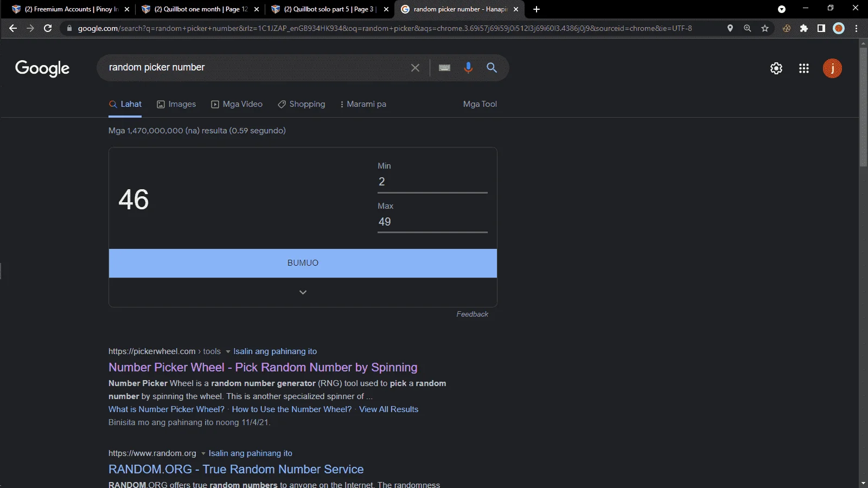Close the random picker number tab
This screenshot has width=868, height=488.
pos(516,9)
